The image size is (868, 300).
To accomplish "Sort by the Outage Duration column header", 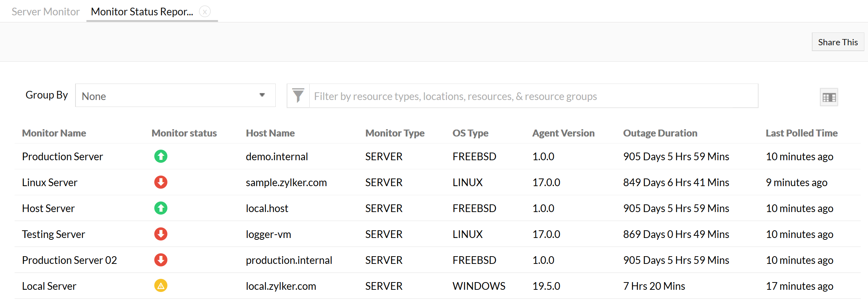I will [x=660, y=133].
